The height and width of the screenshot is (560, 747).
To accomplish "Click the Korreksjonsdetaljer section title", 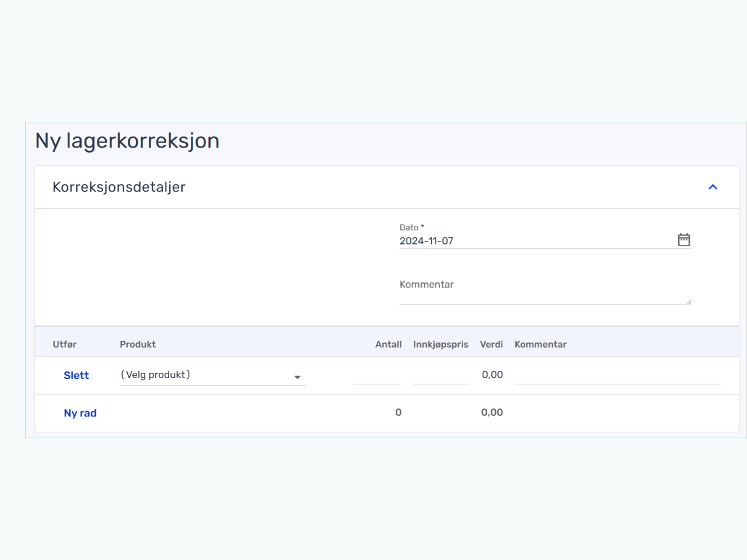I will [x=119, y=187].
